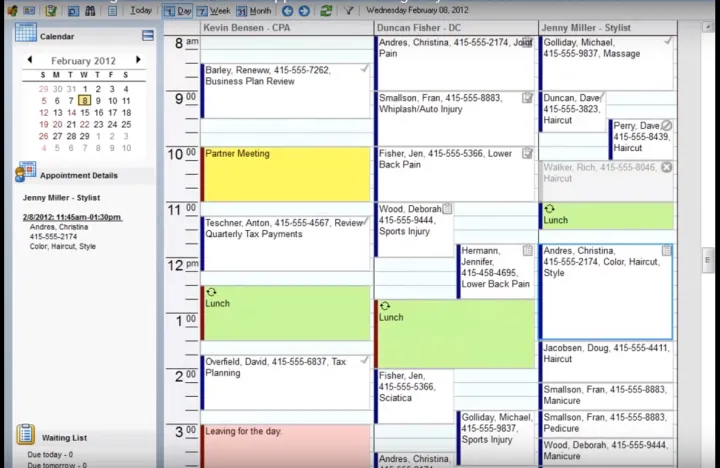Toggle checkmark on Golliday, Michael Massage appointment
720x468 pixels.
click(x=667, y=42)
